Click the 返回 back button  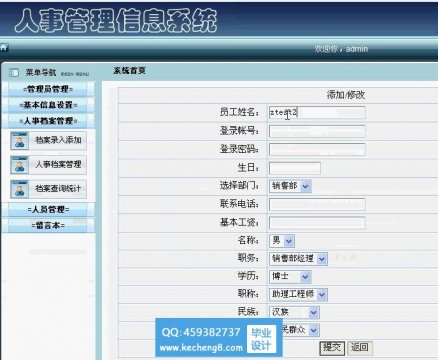[359, 348]
